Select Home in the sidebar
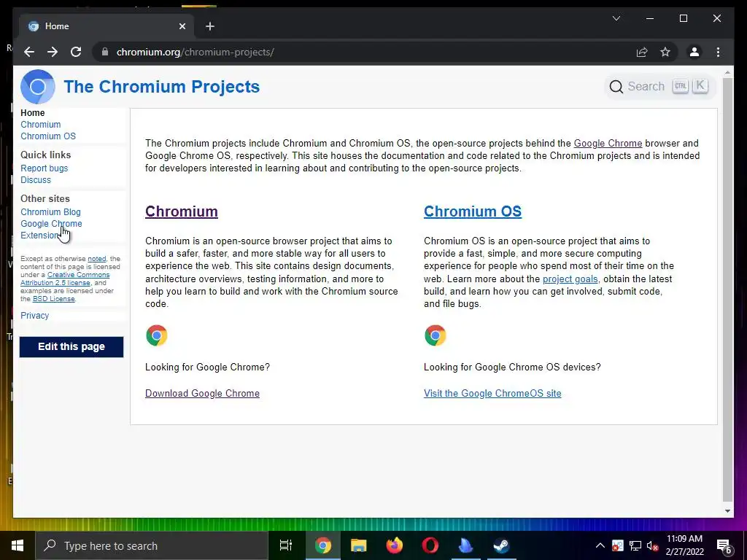The width and height of the screenshot is (747, 560). tap(32, 113)
